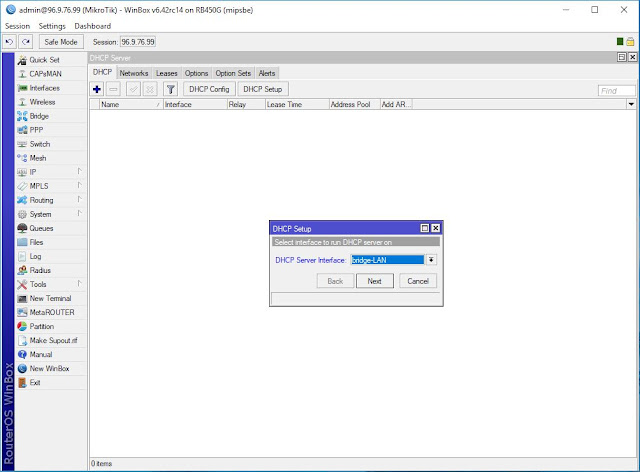Switch to the Options tab
The image size is (640, 472).
click(x=196, y=73)
